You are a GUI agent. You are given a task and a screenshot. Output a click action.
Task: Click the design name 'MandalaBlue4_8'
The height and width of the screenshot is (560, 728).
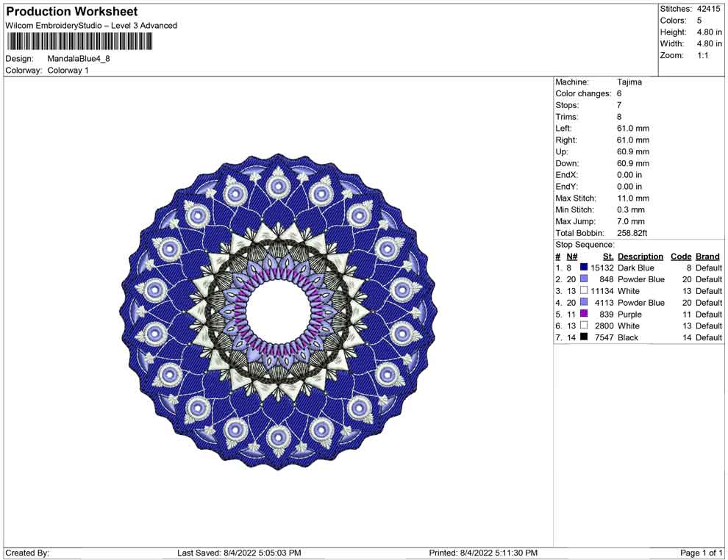click(x=79, y=59)
